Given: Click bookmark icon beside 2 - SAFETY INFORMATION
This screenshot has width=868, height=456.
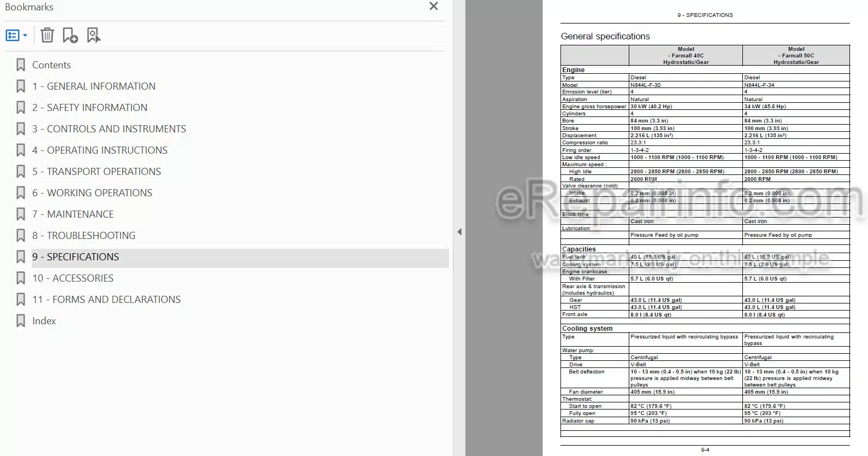Looking at the screenshot, I should click(21, 108).
